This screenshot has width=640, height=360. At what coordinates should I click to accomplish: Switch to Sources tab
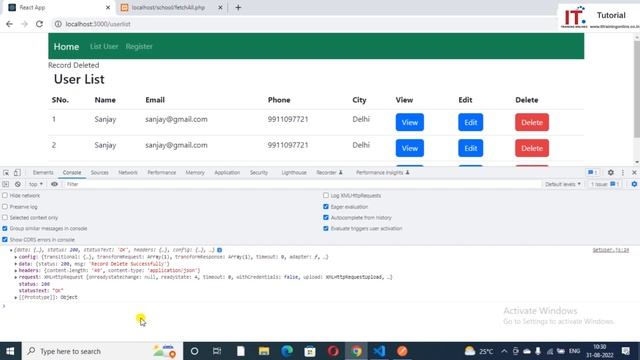coord(100,173)
